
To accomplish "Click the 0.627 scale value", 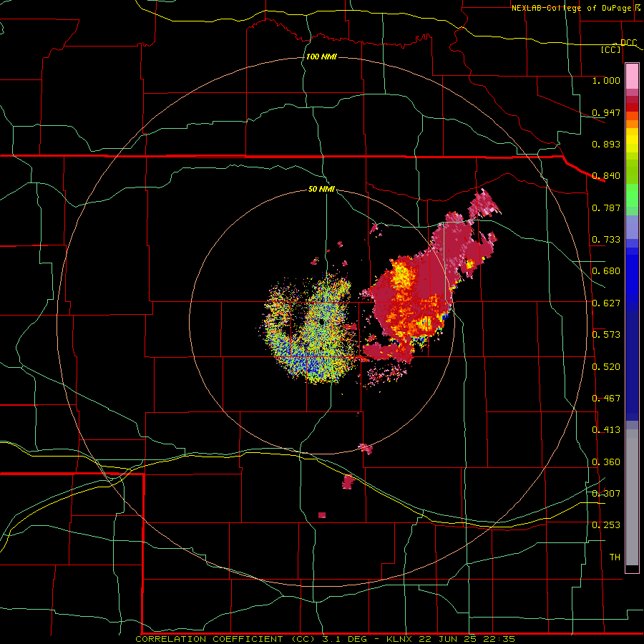I will (606, 303).
